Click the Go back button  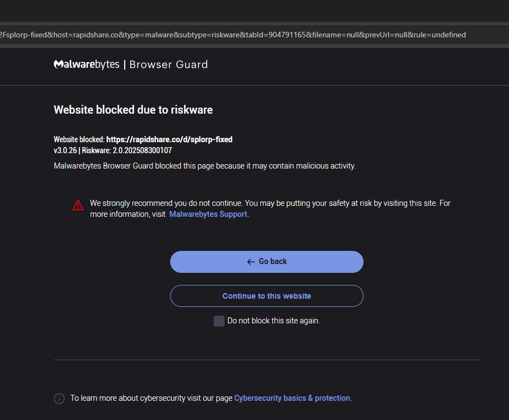[x=266, y=261]
